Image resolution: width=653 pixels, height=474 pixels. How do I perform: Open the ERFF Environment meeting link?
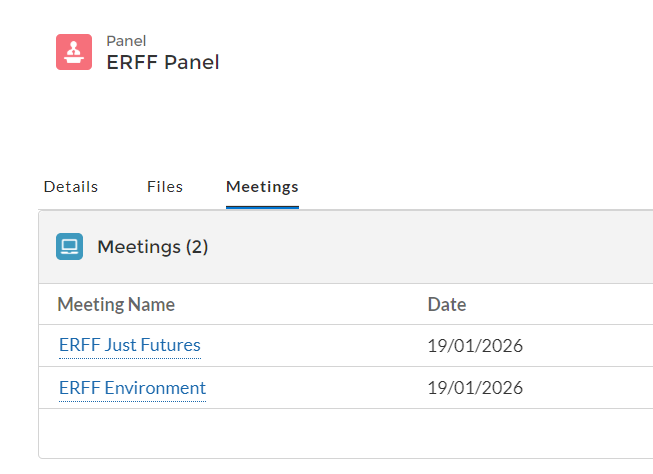point(132,388)
